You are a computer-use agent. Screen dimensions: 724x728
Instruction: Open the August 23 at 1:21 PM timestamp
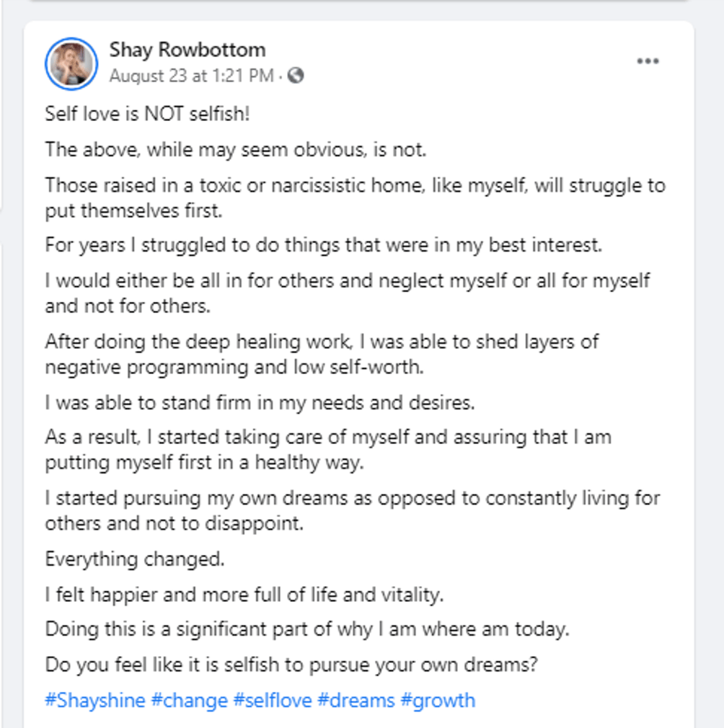click(x=191, y=76)
